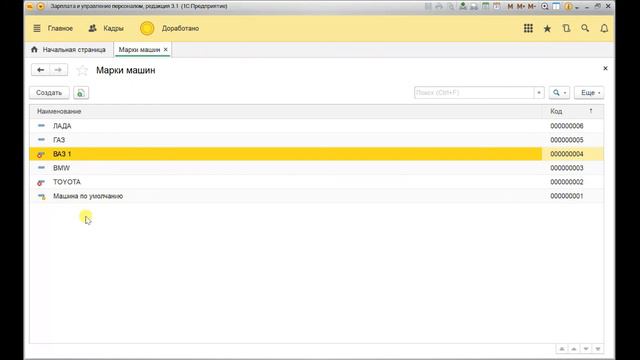640x360 pixels.
Task: Close the Марки машин form
Action: [605, 68]
